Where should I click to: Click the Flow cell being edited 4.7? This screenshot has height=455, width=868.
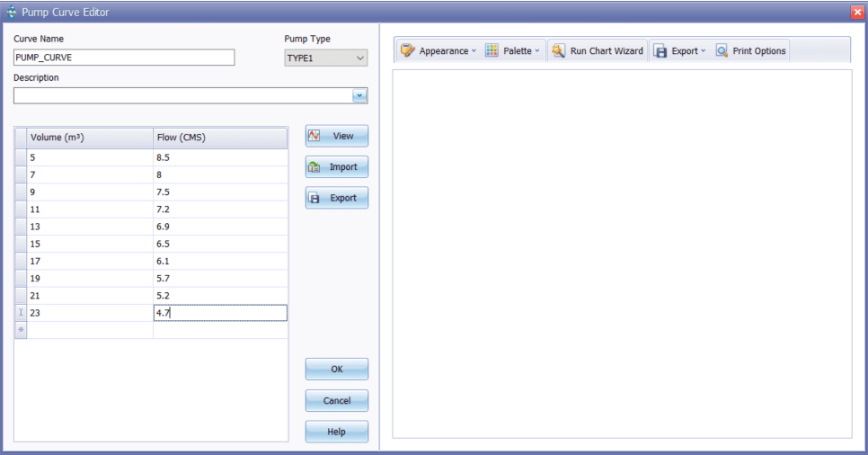(x=220, y=313)
